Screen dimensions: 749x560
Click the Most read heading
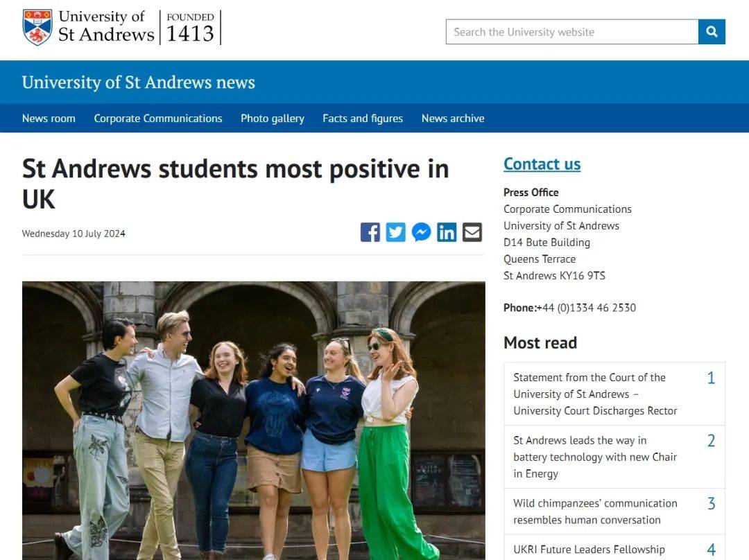click(540, 343)
